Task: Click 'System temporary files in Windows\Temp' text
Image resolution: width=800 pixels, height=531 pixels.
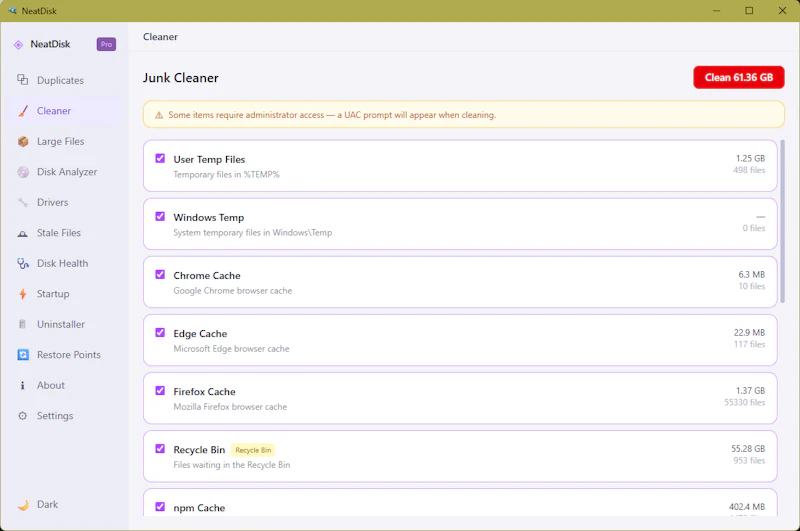Action: (253, 233)
